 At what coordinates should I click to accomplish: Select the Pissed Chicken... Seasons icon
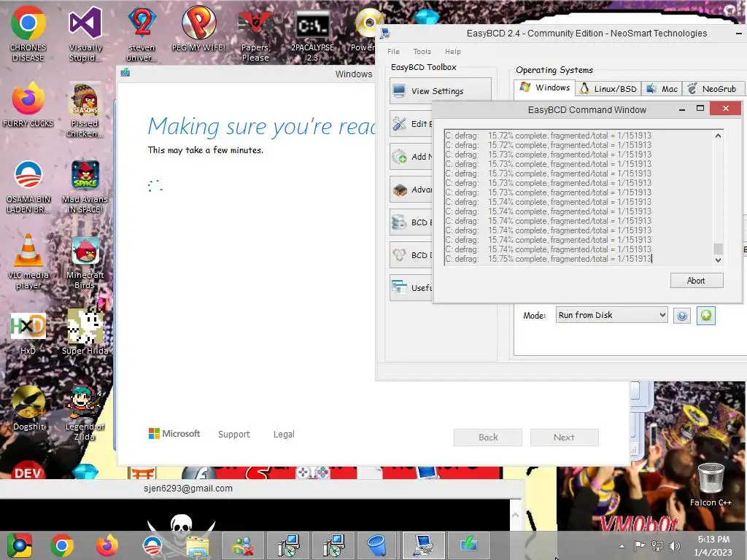click(85, 111)
